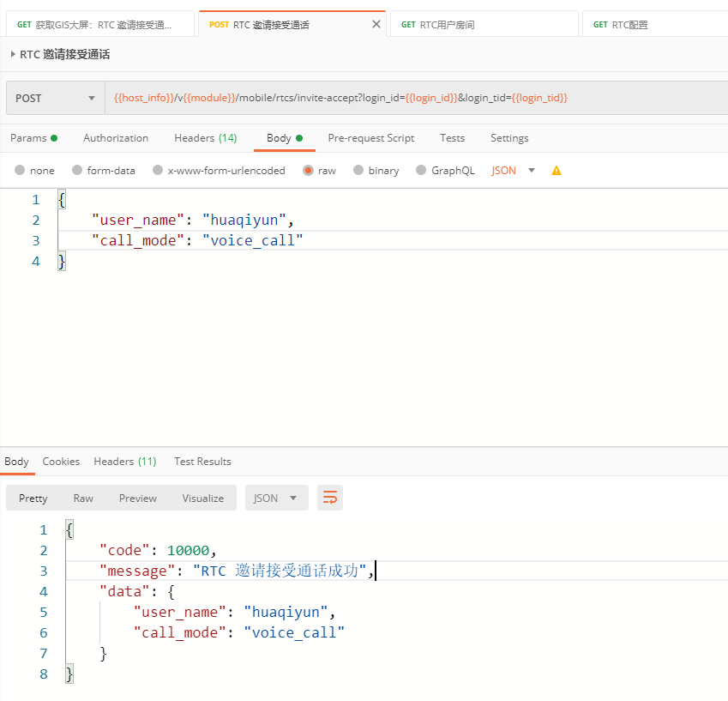The width and height of the screenshot is (728, 701).
Task: Select the form-data radio option
Action: [x=77, y=171]
